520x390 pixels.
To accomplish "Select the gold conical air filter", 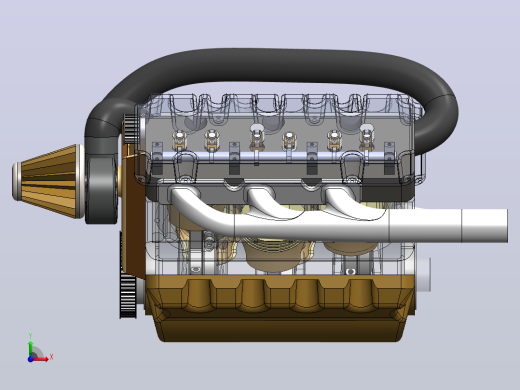I will coord(48,181).
